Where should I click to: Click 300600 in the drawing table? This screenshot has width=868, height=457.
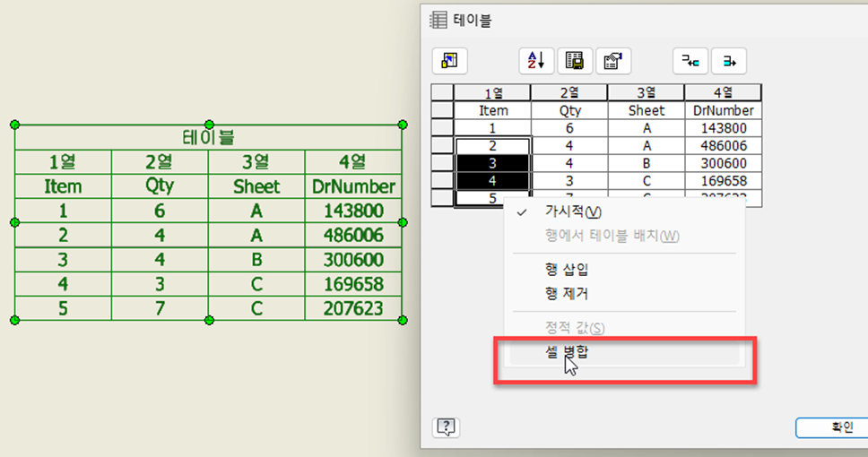(353, 260)
